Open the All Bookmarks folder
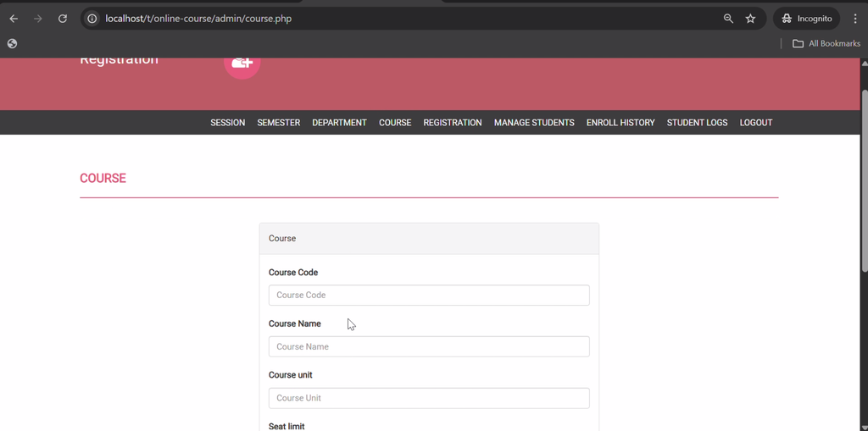The image size is (868, 431). (x=826, y=44)
